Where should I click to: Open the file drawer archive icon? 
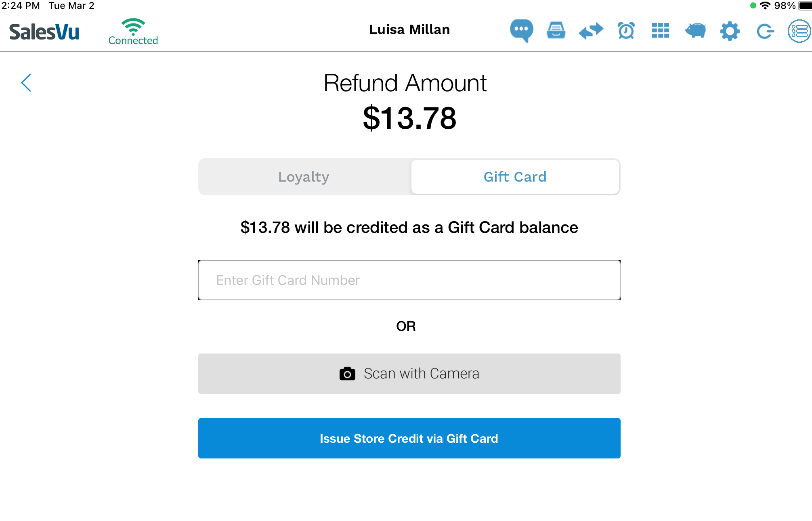click(x=556, y=30)
